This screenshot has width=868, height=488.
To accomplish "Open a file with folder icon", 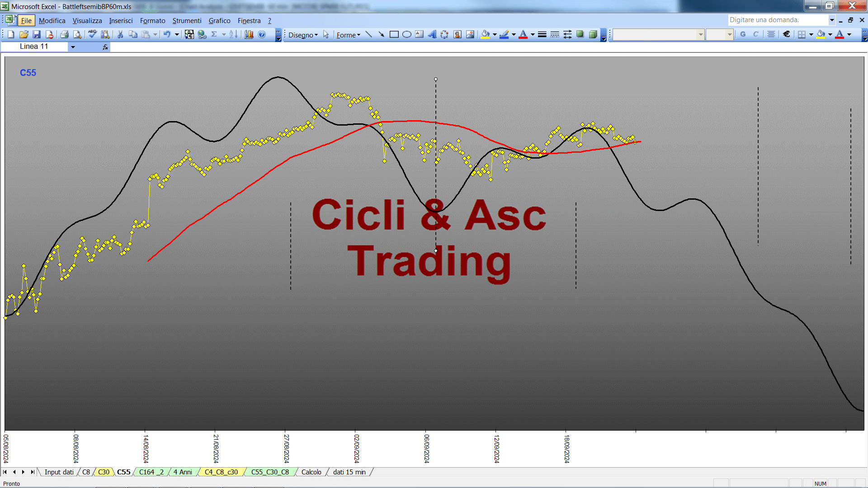I will click(x=24, y=34).
